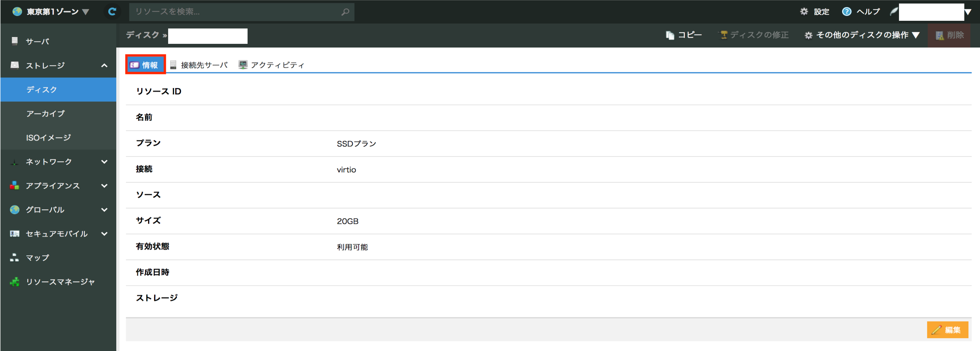This screenshot has height=351, width=980.
Task: Click the refresh icon beside zone selector
Action: point(112,12)
